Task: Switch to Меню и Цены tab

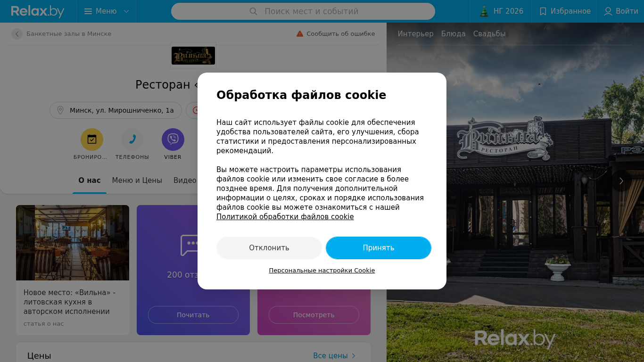Action: 137,181
